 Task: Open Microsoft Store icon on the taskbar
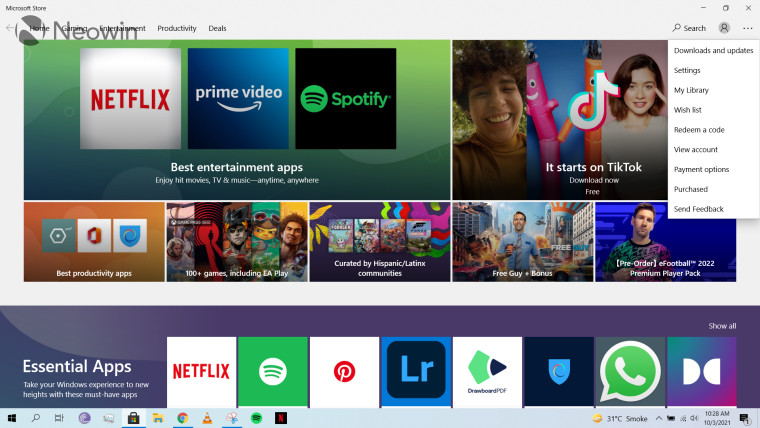(133, 418)
